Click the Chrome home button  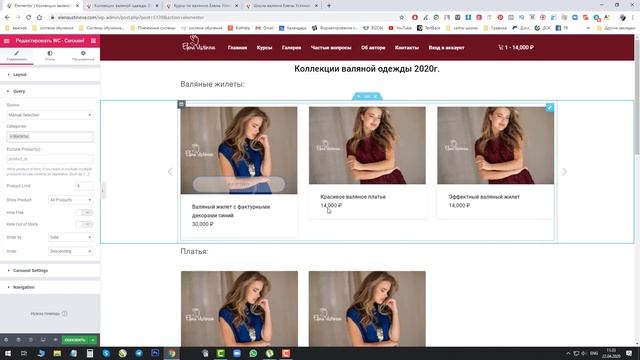tap(39, 18)
